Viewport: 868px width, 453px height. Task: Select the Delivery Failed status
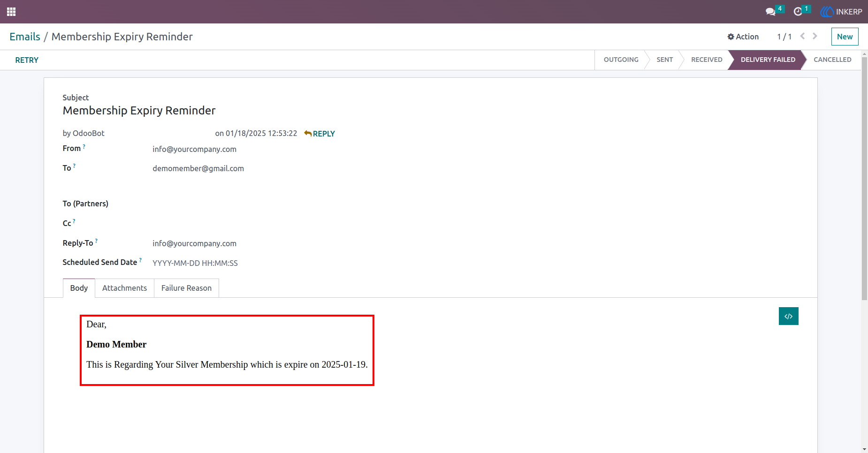(768, 60)
